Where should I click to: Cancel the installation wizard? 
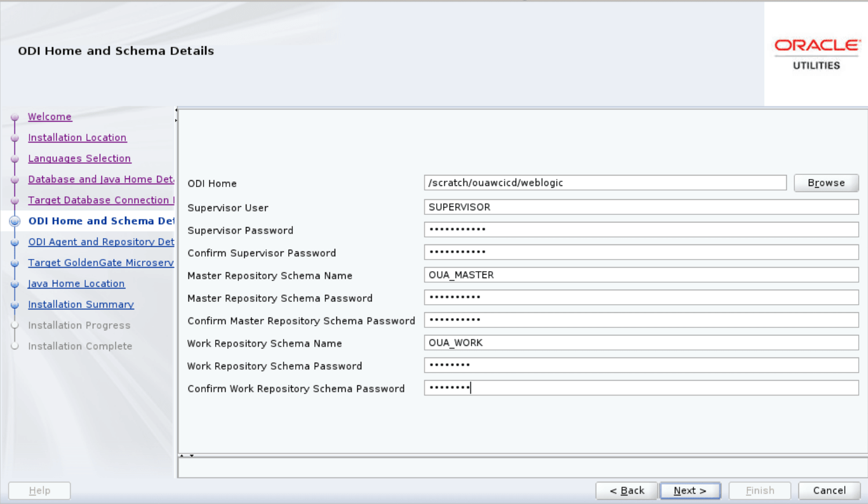pyautogui.click(x=829, y=491)
